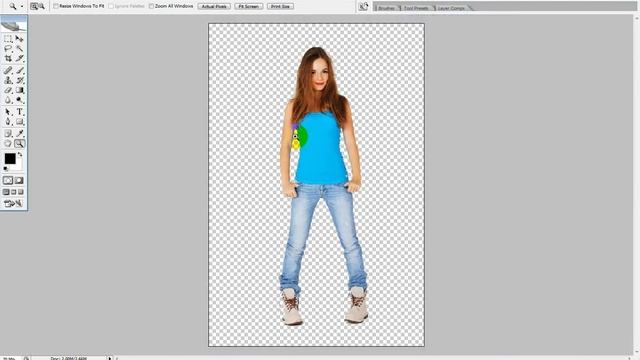Select the Hand tool
Viewport: 640px width, 360px height.
(8, 144)
